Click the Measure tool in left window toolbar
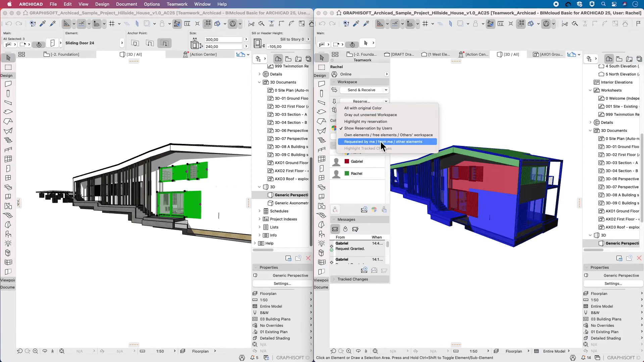 coord(187,23)
